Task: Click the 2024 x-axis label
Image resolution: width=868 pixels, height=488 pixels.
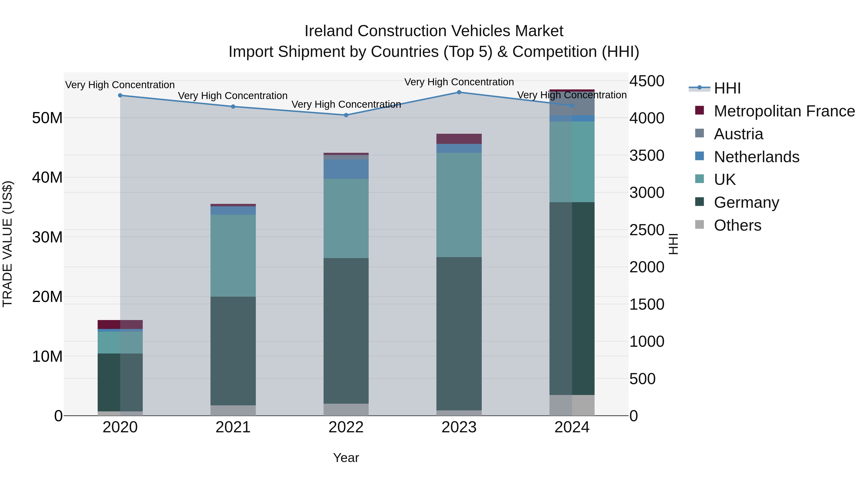Action: (572, 427)
